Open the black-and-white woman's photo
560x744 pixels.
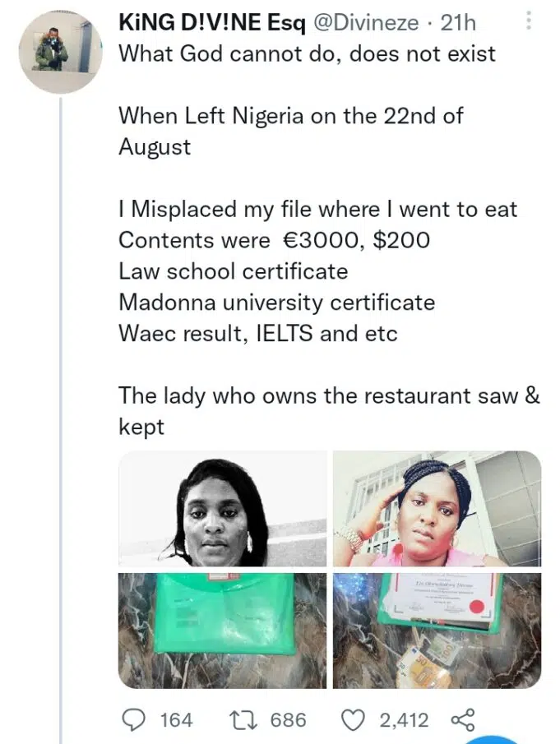pos(223,509)
